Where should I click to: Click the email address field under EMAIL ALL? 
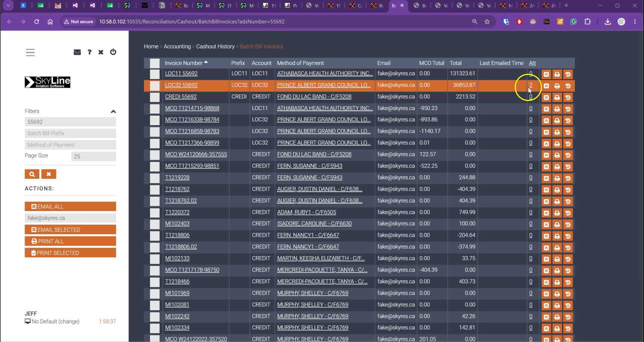pyautogui.click(x=70, y=218)
